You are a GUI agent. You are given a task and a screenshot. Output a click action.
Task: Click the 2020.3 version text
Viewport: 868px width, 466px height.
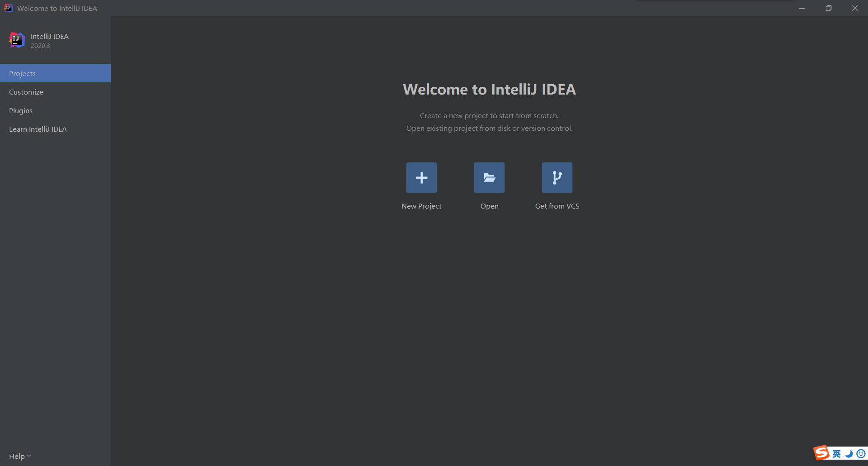40,46
